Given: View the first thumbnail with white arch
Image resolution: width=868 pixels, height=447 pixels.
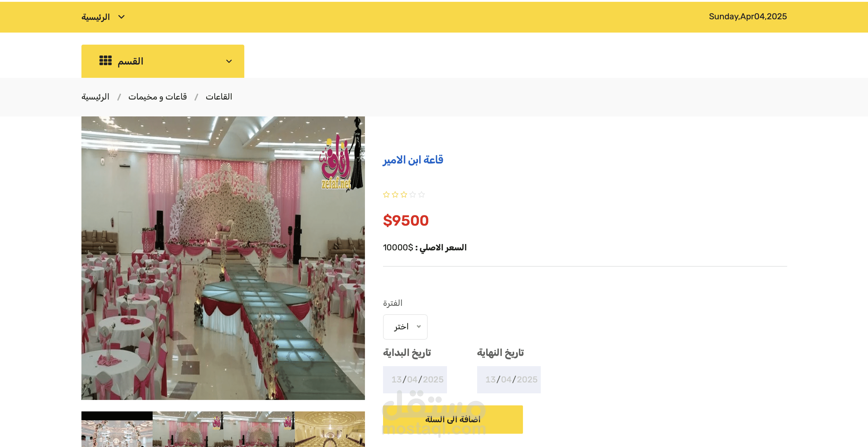Looking at the screenshot, I should [117, 429].
